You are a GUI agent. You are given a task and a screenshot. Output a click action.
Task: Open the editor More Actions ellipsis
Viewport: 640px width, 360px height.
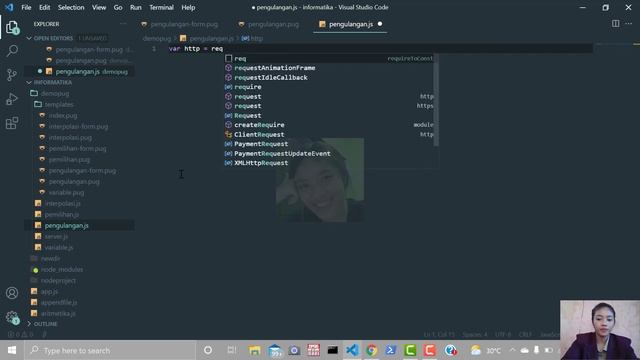629,24
